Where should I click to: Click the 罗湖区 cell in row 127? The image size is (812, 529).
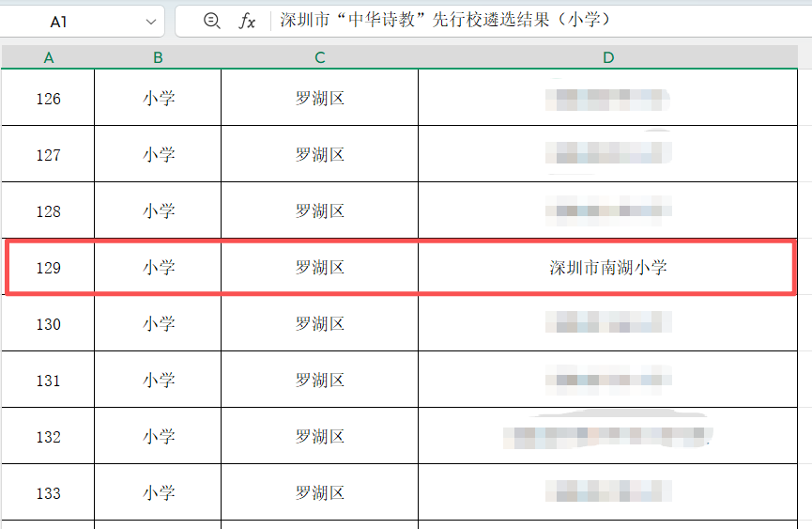coord(319,154)
